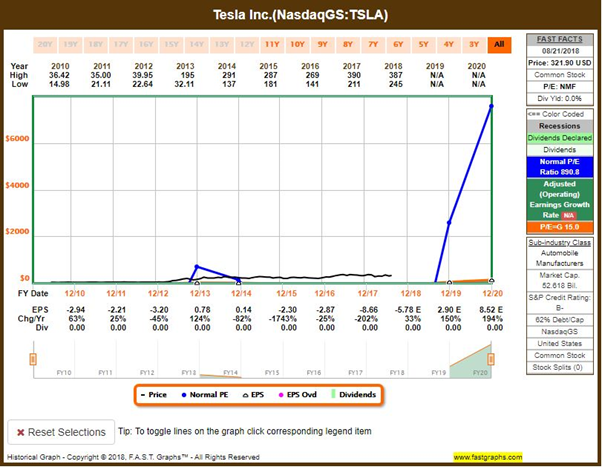
Task: Select the 4Y time range tab
Action: click(449, 45)
